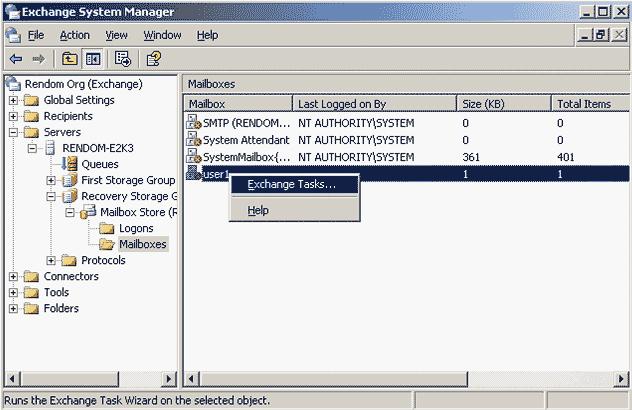Open the View menu
632x410 pixels.
point(116,35)
